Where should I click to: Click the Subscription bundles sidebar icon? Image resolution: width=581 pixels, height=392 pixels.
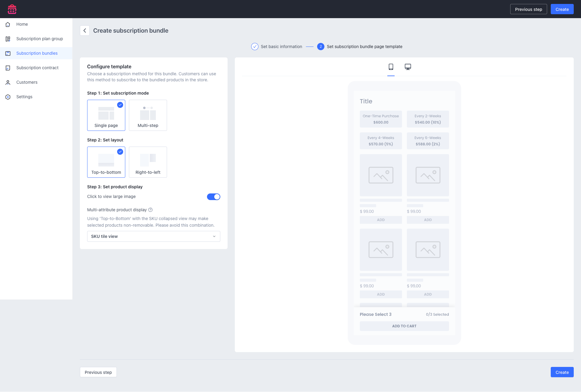coord(8,53)
